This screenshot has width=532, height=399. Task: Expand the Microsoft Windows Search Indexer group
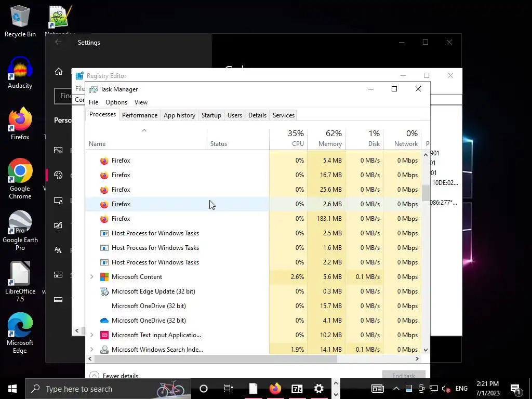tap(91, 349)
